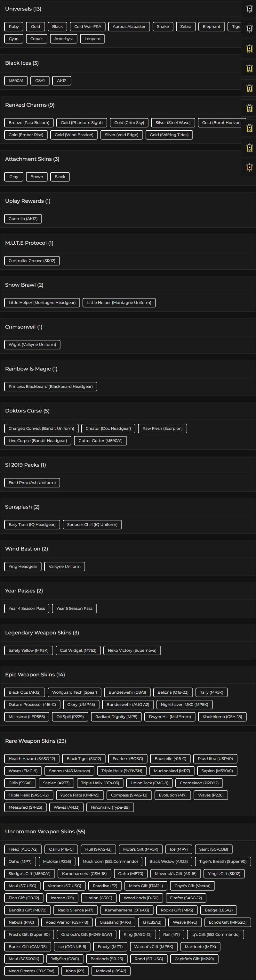Select the Year 5 Season Pass tag
The width and height of the screenshot is (256, 980).
(74, 608)
